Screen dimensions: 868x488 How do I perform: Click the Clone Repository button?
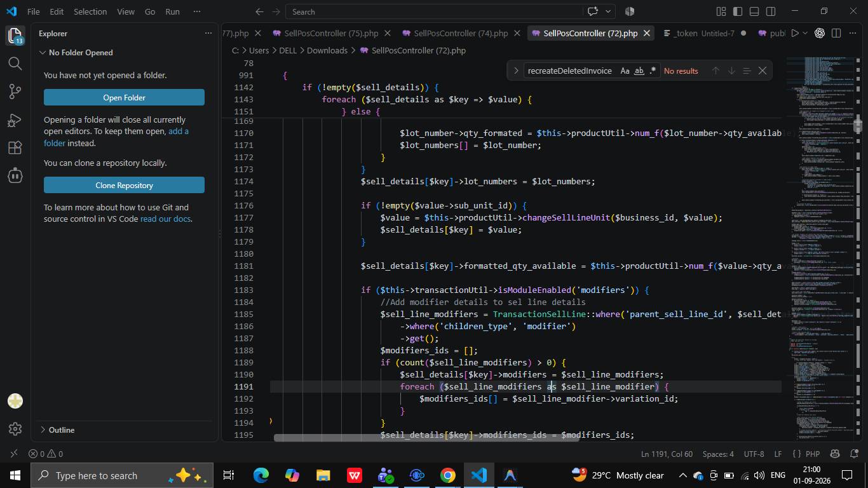124,185
